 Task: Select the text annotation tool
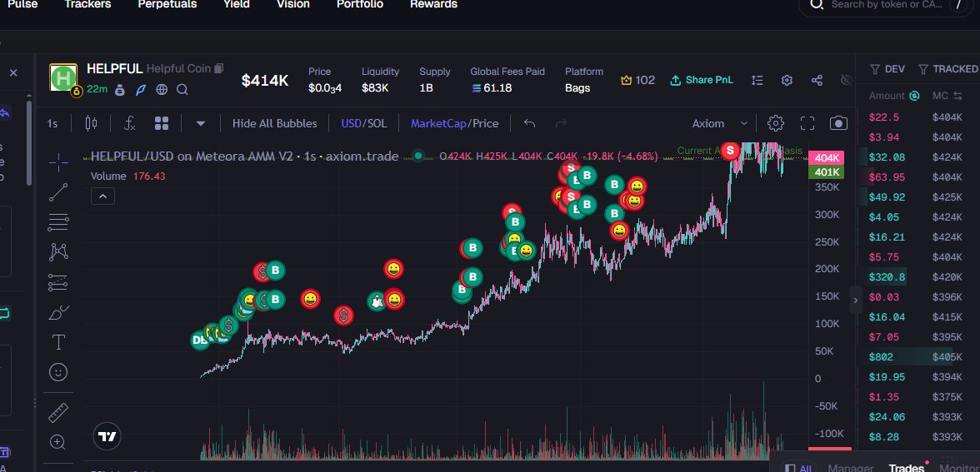pyautogui.click(x=58, y=342)
